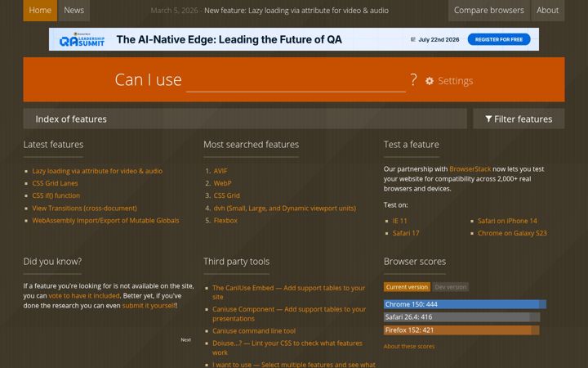Expand the Index of features panel
The width and height of the screenshot is (588, 368).
coord(245,119)
